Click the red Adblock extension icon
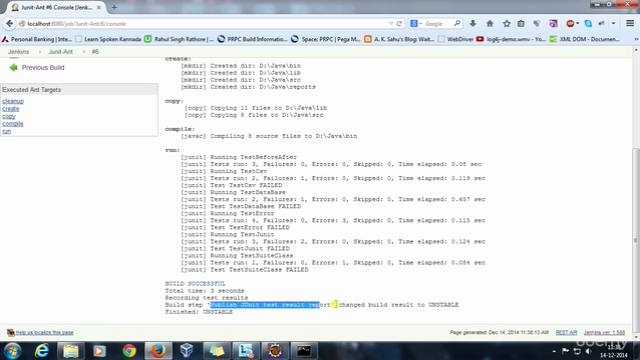This screenshot has height=360, width=640. [x=571, y=24]
